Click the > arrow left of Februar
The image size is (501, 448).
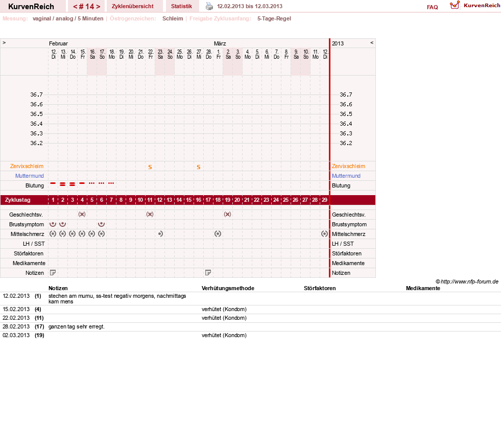4,42
